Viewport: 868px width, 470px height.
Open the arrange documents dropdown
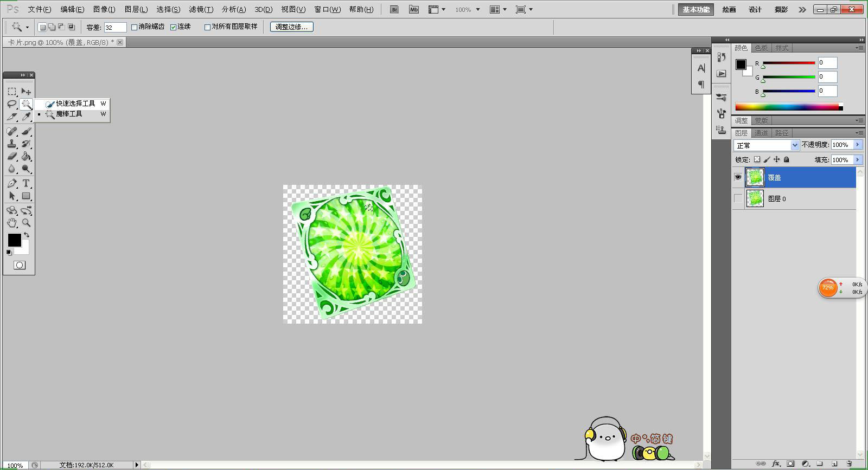(x=499, y=10)
